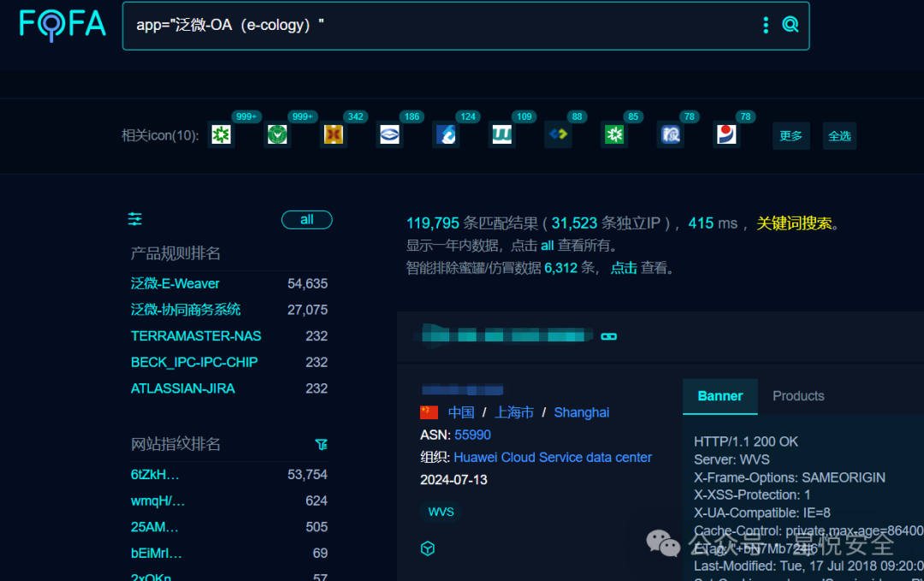Screen dimensions: 924x581
Task: Click the 中国 country link
Action: click(461, 412)
